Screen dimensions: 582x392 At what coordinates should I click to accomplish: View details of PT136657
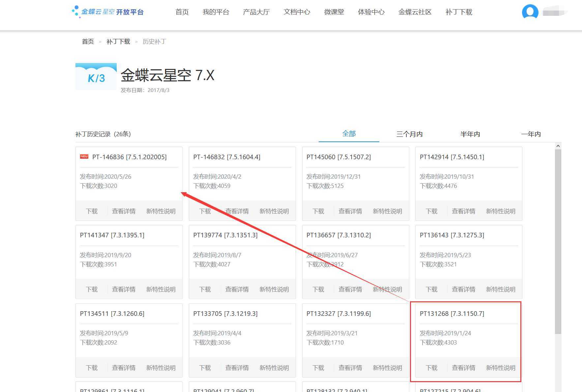351,289
